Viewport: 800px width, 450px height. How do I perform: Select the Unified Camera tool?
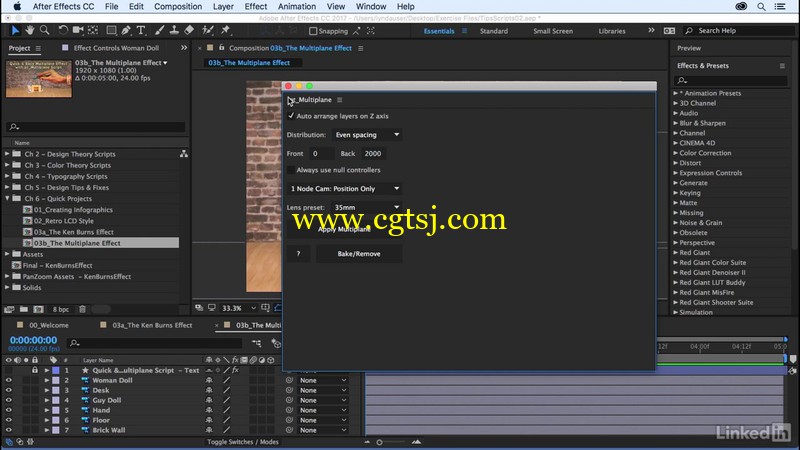click(x=78, y=31)
